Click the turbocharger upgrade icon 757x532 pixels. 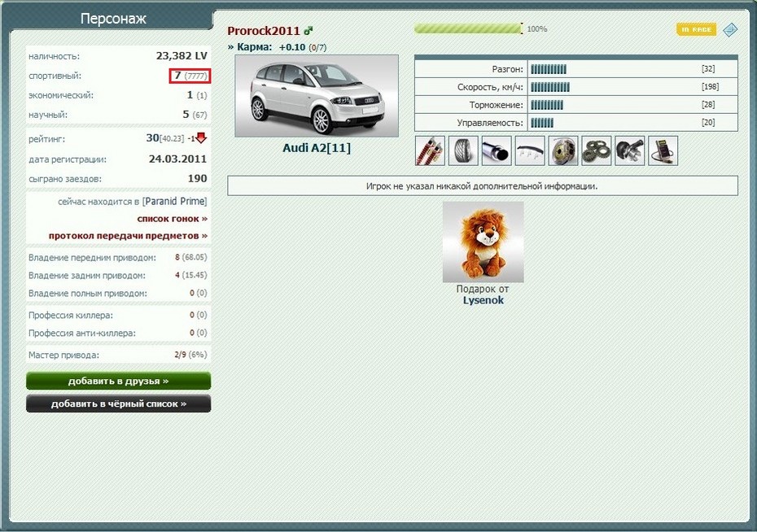coord(629,151)
